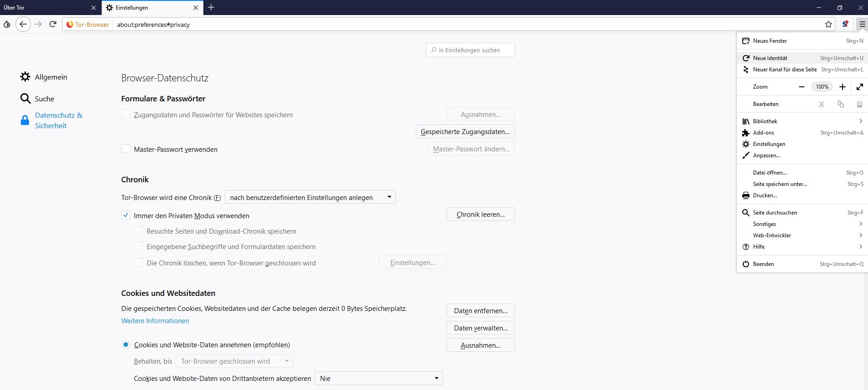Expand the Web-Entwickler submenu

tap(802, 235)
